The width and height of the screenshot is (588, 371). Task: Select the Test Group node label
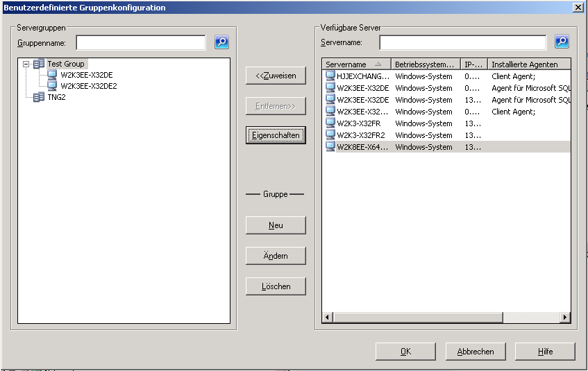coord(66,64)
